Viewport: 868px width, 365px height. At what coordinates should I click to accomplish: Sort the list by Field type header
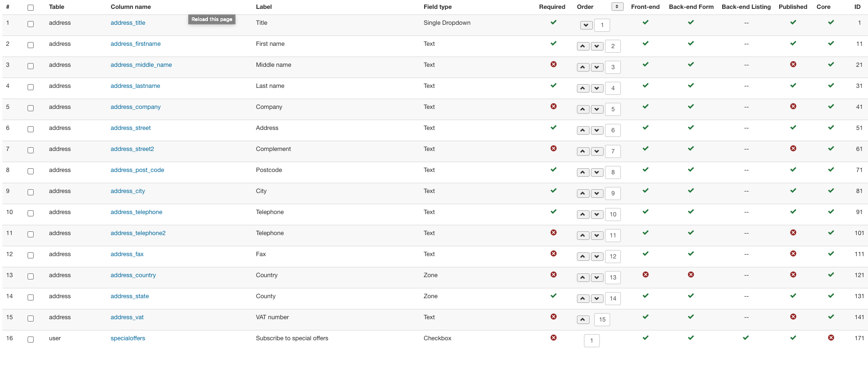437,7
